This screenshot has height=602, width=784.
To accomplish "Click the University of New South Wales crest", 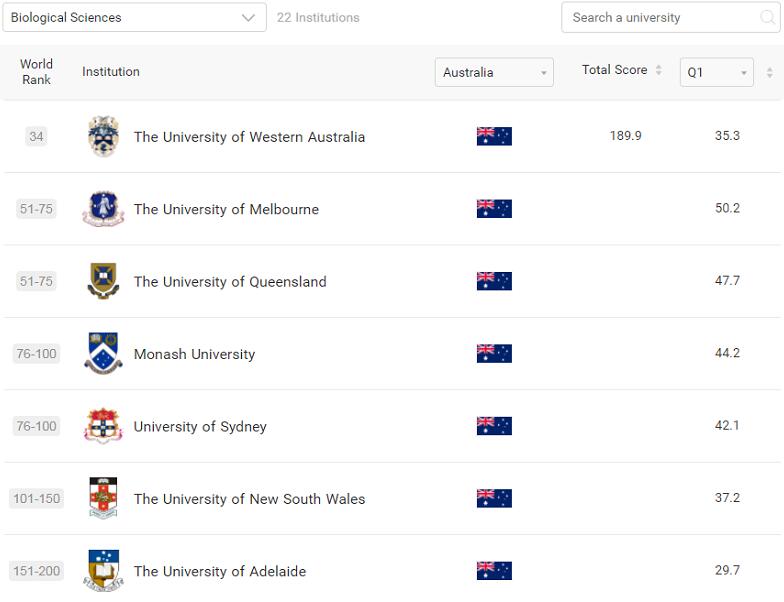I will pos(103,498).
